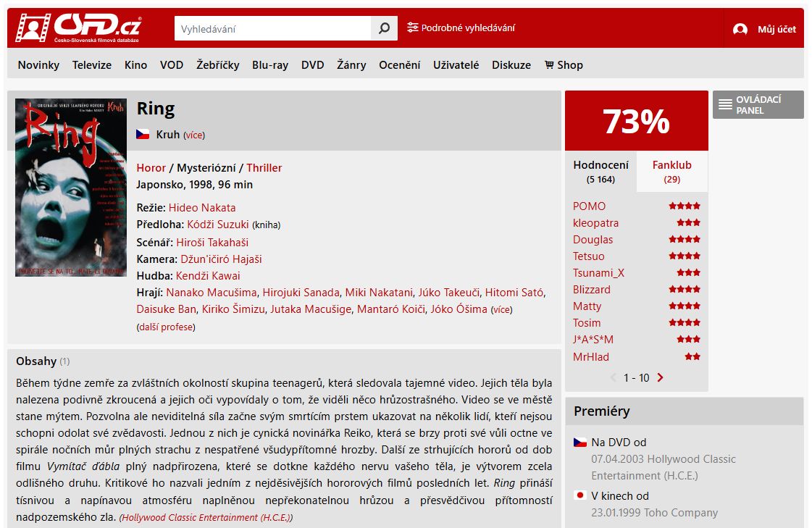812x528 pixels.
Task: Open user POMO's profile
Action: pos(589,206)
